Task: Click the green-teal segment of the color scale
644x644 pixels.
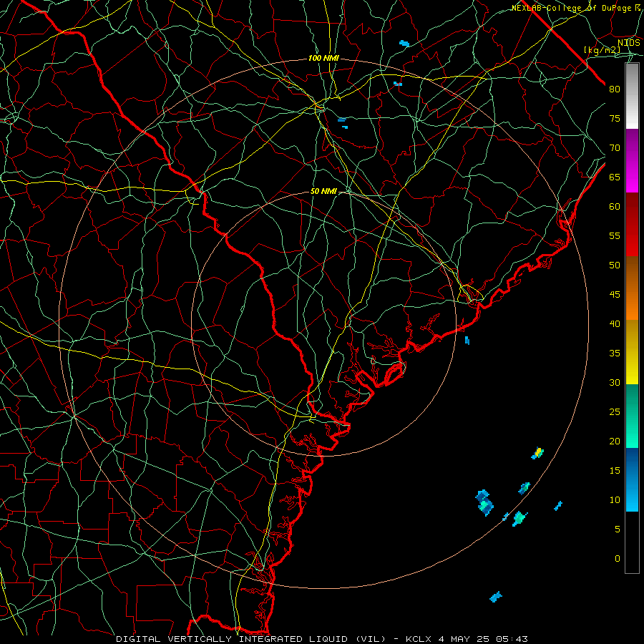Action: click(x=632, y=416)
